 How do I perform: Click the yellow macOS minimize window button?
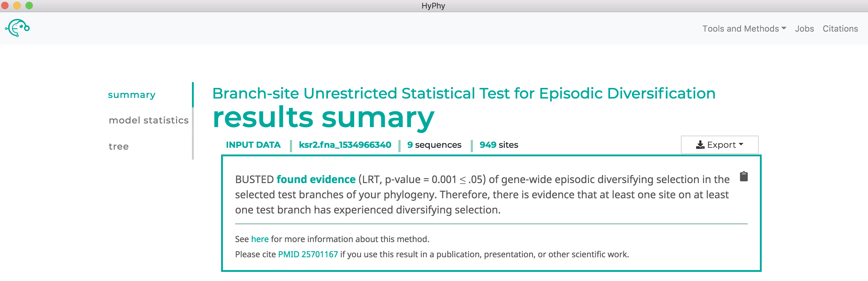pyautogui.click(x=17, y=5)
